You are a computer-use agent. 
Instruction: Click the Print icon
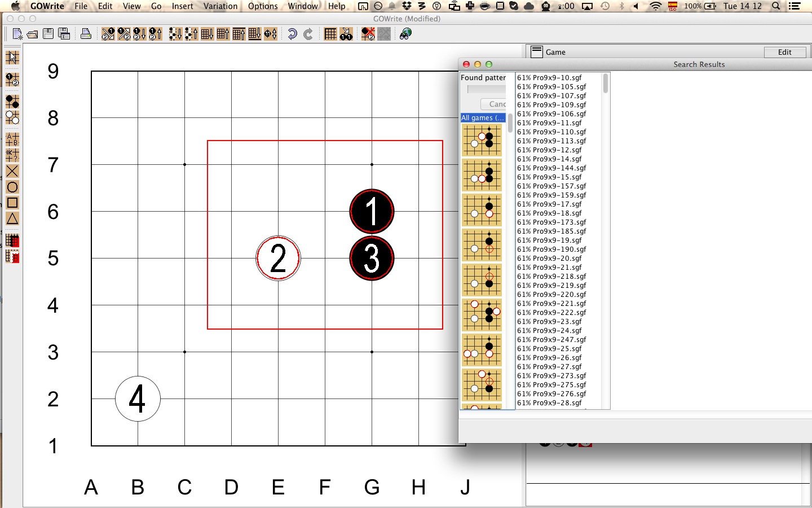coord(86,34)
